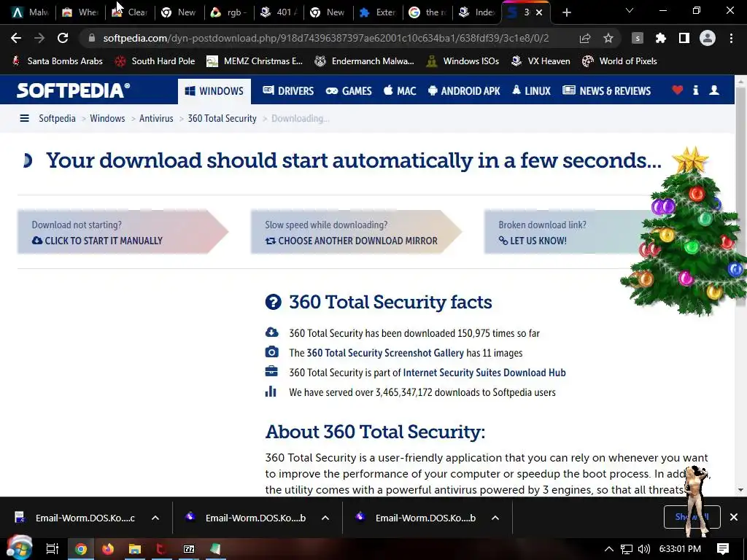Click the Antivirus breadcrumb link
The width and height of the screenshot is (747, 560).
[x=156, y=118]
